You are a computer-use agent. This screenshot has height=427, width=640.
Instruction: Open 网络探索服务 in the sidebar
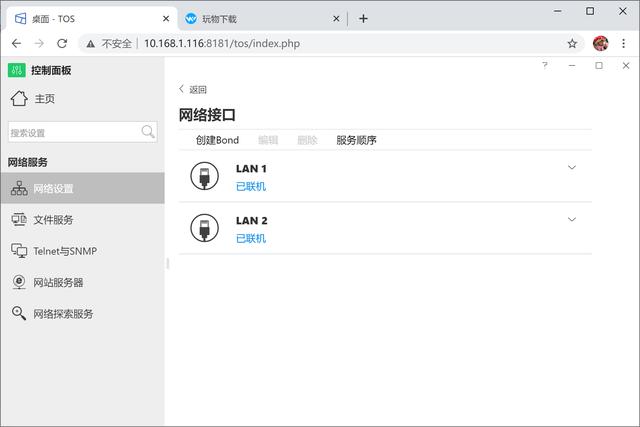[x=62, y=314]
